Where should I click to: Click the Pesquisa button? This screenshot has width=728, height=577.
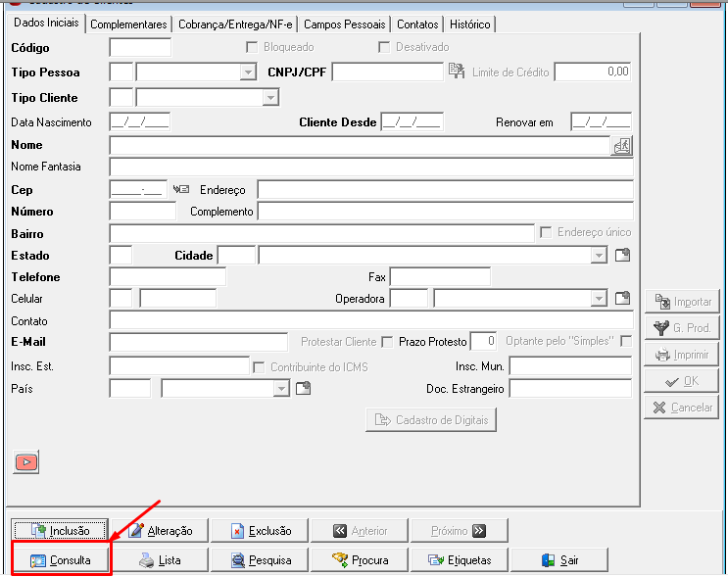pos(260,560)
